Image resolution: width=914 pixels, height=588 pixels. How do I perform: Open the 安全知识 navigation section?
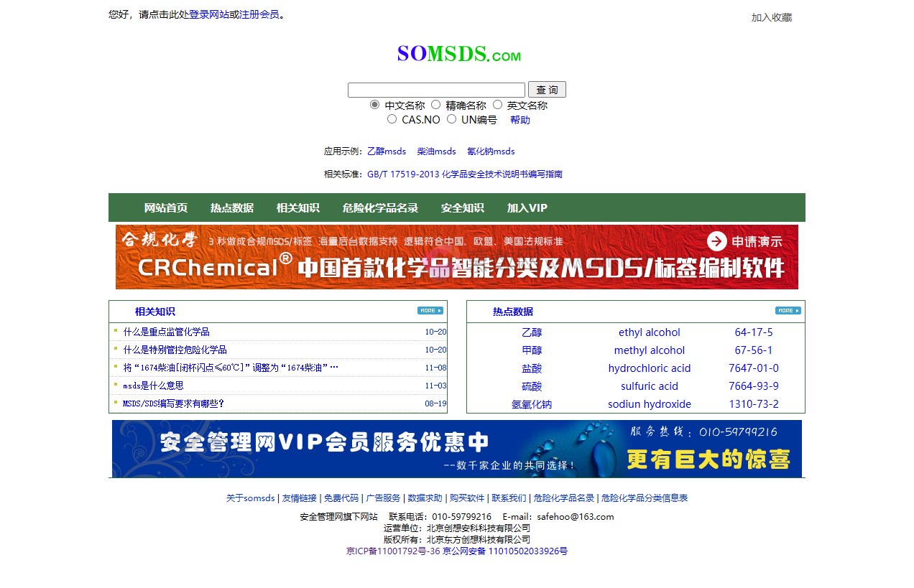[x=461, y=207]
